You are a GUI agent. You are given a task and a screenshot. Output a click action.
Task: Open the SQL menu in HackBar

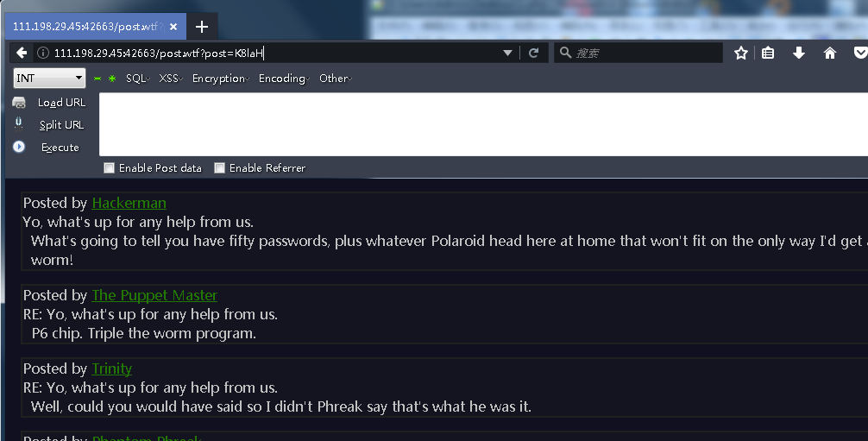[137, 79]
